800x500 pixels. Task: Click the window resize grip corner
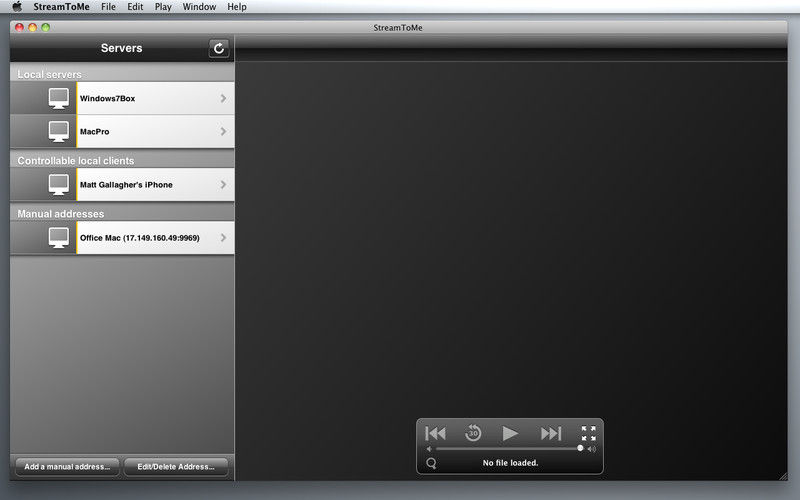tap(783, 476)
